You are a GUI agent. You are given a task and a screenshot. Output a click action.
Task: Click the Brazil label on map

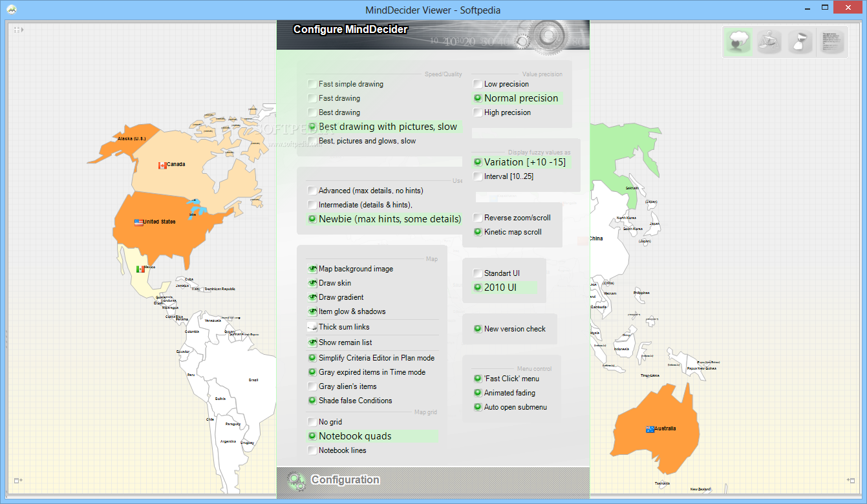pos(253,380)
